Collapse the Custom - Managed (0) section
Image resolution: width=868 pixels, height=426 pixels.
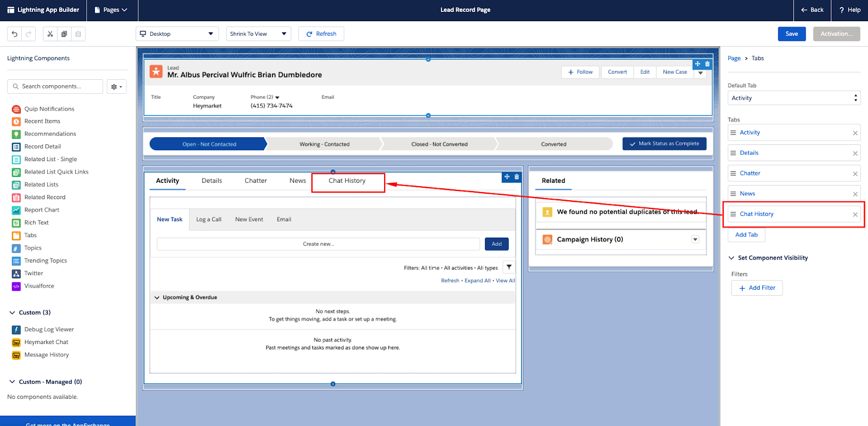click(12, 382)
